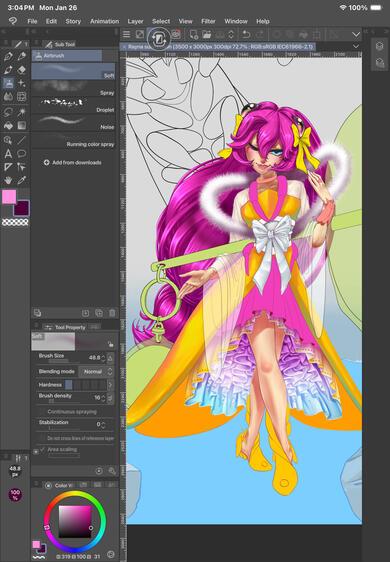Open the Layer menu
The height and width of the screenshot is (562, 390).
tap(135, 21)
